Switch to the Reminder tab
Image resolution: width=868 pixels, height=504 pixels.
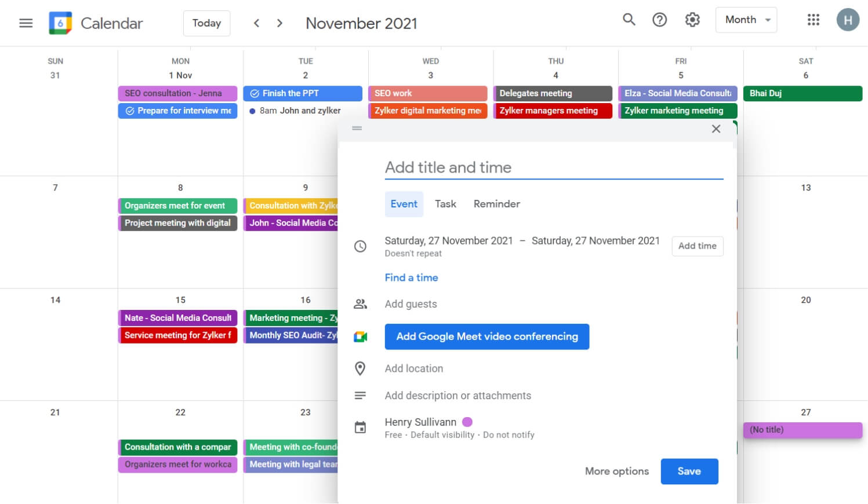point(496,204)
